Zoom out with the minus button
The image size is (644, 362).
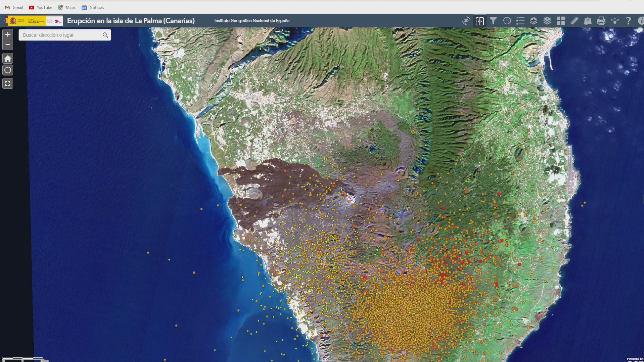[8, 45]
